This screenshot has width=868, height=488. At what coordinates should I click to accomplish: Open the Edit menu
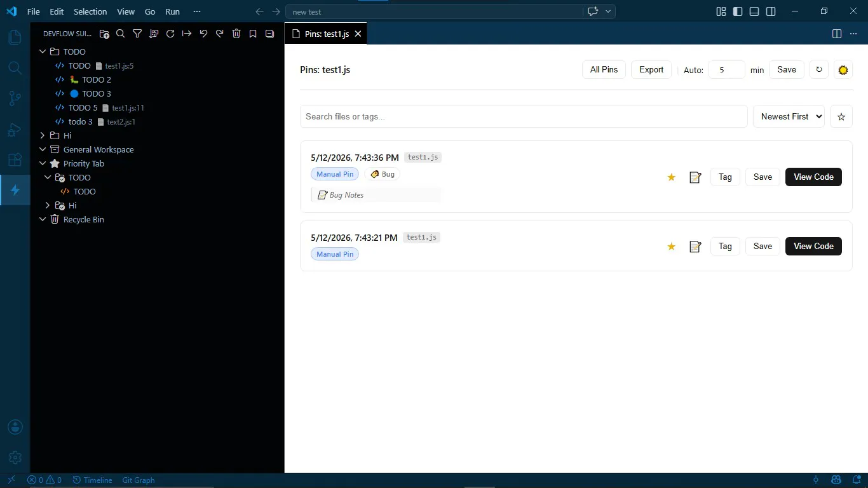[x=57, y=11]
